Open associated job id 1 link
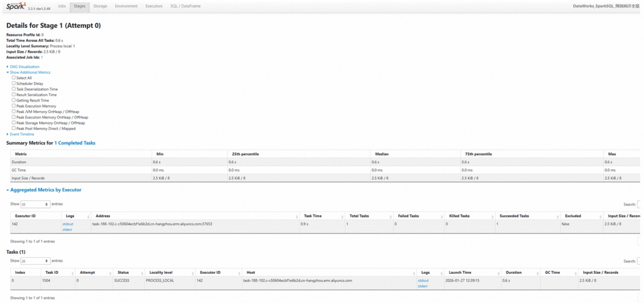The height and width of the screenshot is (303, 644). 42,57
